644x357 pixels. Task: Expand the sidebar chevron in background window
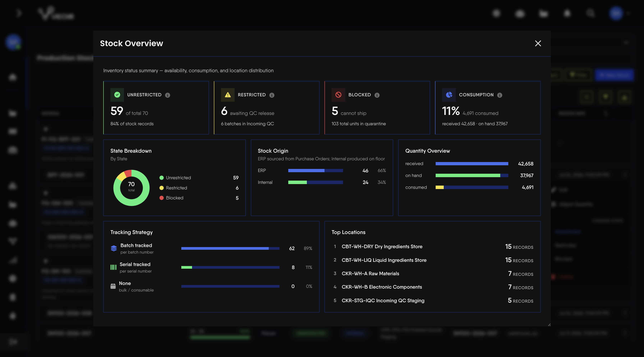19,13
